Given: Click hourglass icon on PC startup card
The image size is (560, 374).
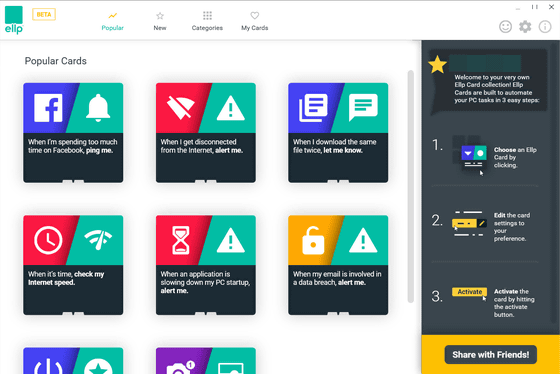Looking at the screenshot, I should (x=181, y=240).
